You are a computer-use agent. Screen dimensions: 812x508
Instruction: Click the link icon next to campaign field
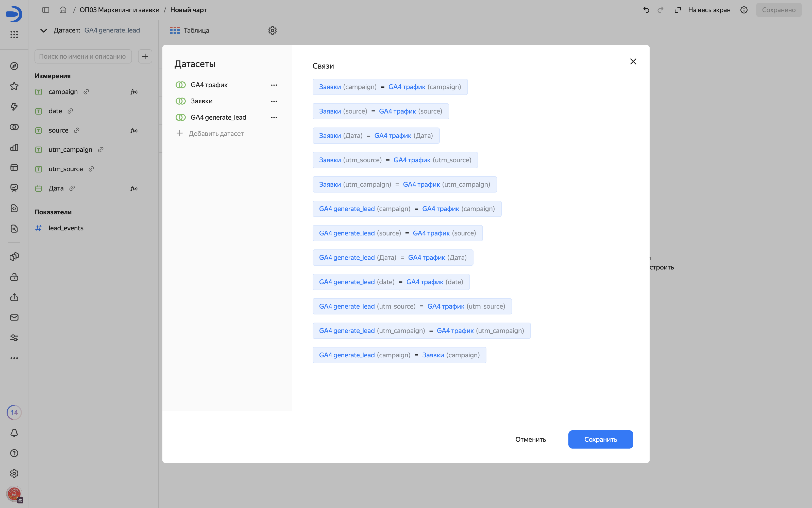click(86, 92)
